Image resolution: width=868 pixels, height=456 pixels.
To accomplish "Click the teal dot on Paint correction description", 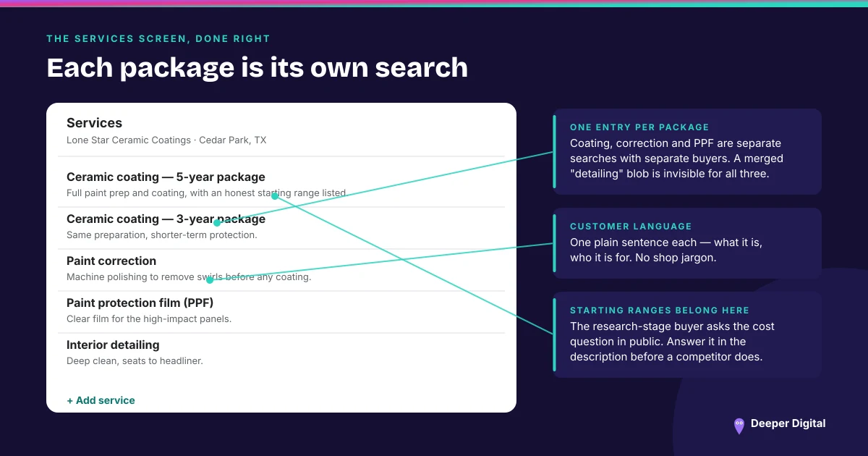I will tap(210, 279).
